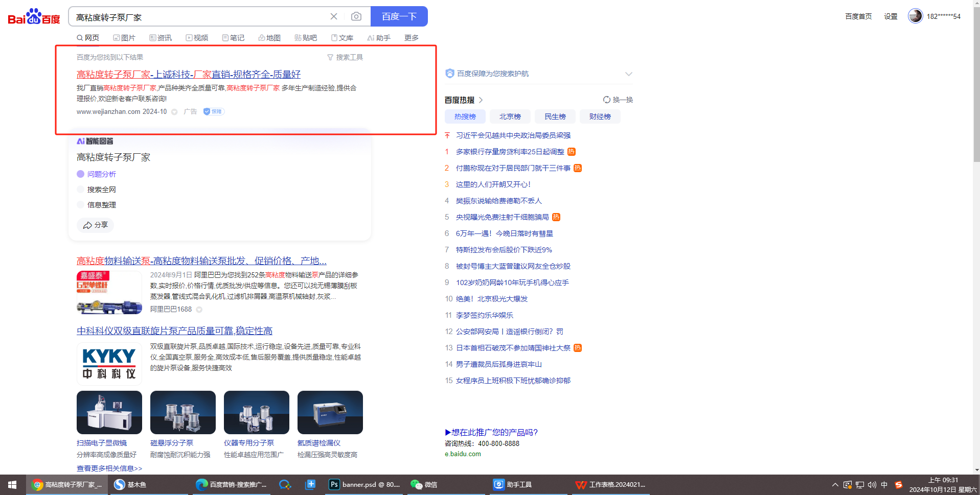Click the 扫描电子显微镜 product thumbnail
The image size is (980, 495).
click(109, 413)
